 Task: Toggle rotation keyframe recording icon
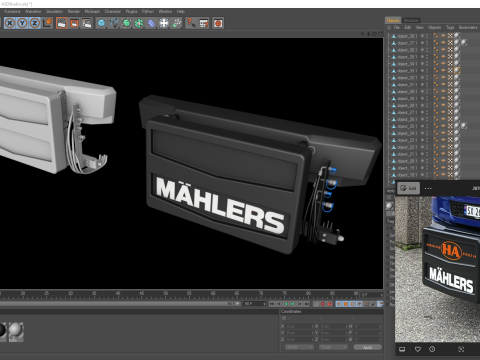pos(353,304)
